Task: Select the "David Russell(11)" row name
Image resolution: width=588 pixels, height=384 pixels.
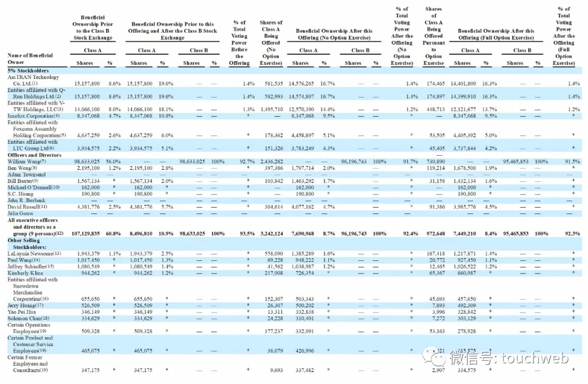Action: point(27,206)
